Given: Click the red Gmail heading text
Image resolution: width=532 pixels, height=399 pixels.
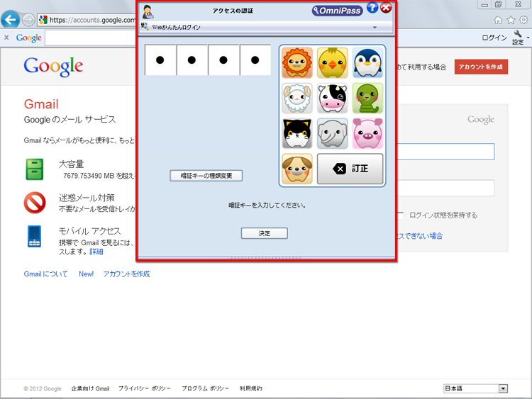Looking at the screenshot, I should tap(41, 104).
